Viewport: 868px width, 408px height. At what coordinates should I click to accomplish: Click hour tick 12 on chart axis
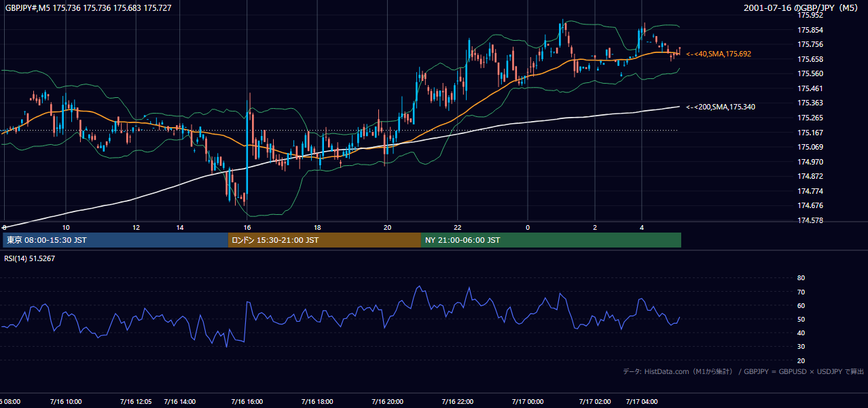(136, 227)
